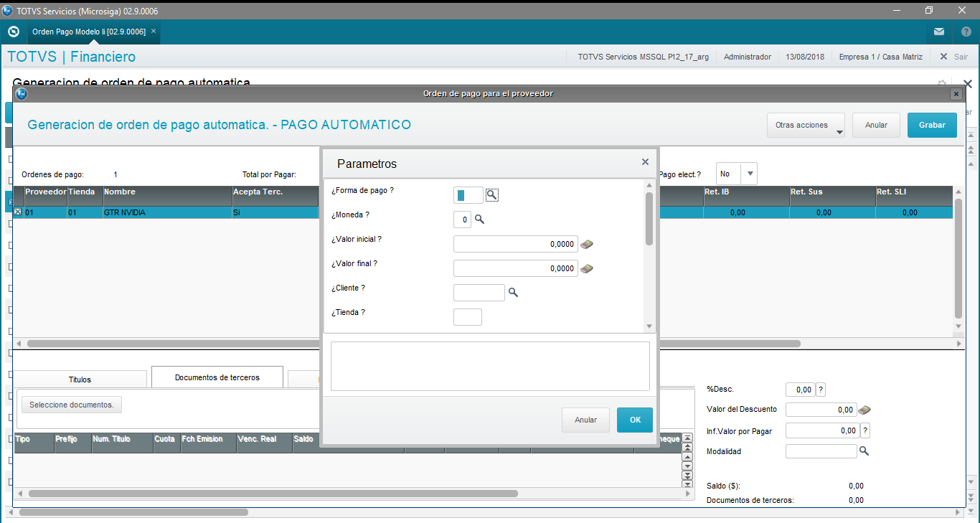This screenshot has height=523, width=980.
Task: Click the Tienda input in Parametros
Action: coord(468,317)
